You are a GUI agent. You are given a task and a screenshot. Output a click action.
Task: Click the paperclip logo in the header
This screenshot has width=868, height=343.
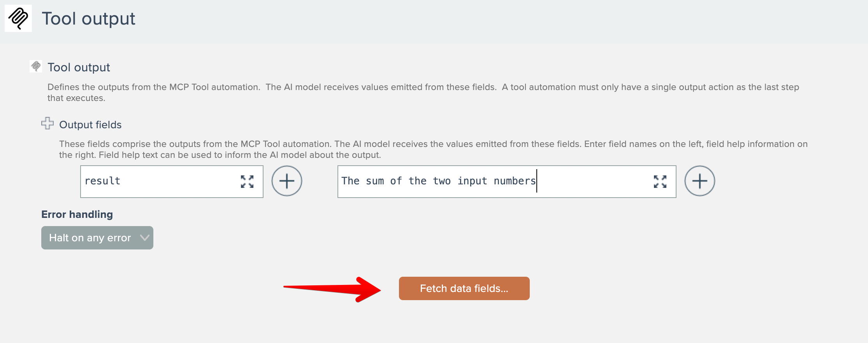click(18, 18)
